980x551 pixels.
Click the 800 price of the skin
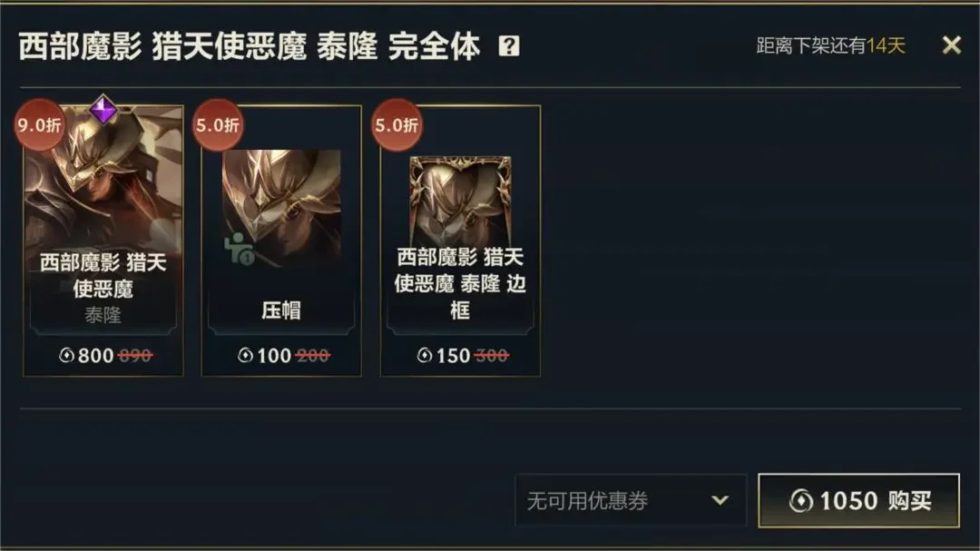[95, 355]
